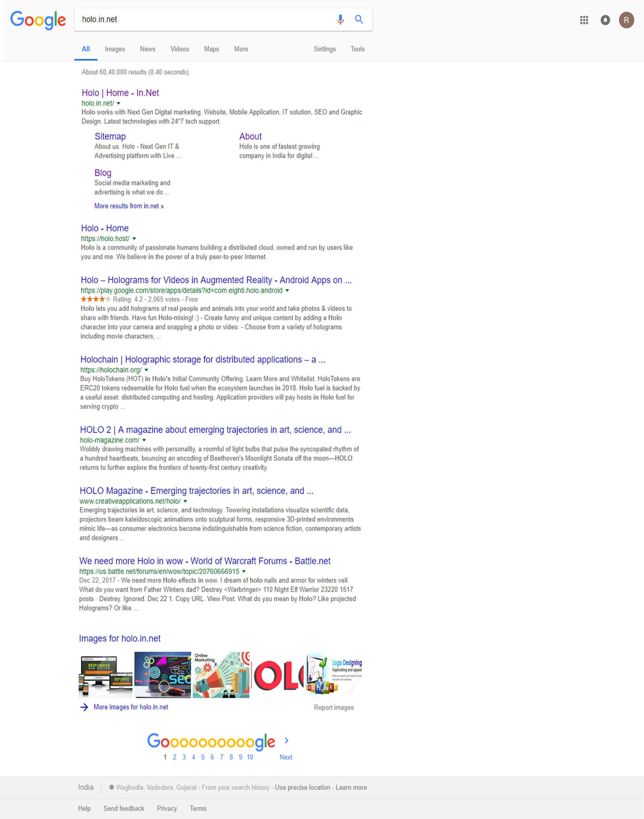Open the Terms footer link
644x819 pixels.
pos(198,809)
